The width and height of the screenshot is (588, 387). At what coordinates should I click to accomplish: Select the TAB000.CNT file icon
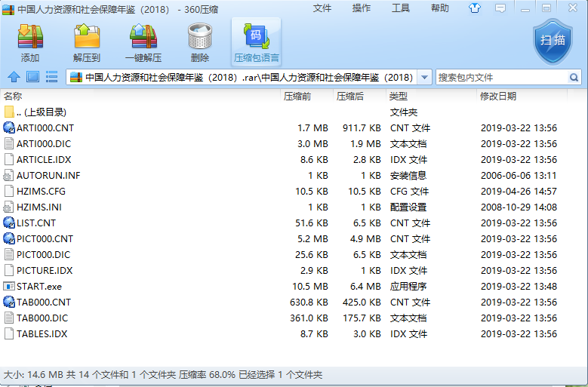[x=9, y=302]
